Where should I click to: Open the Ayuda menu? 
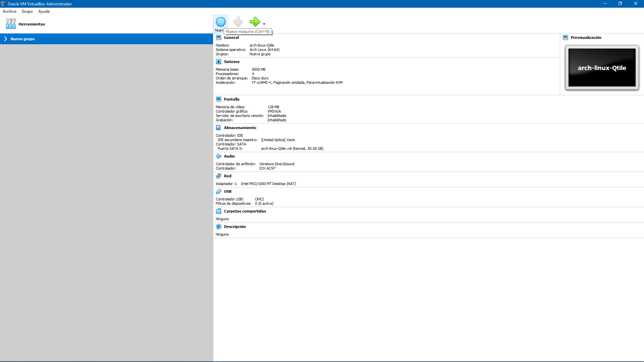pyautogui.click(x=44, y=11)
